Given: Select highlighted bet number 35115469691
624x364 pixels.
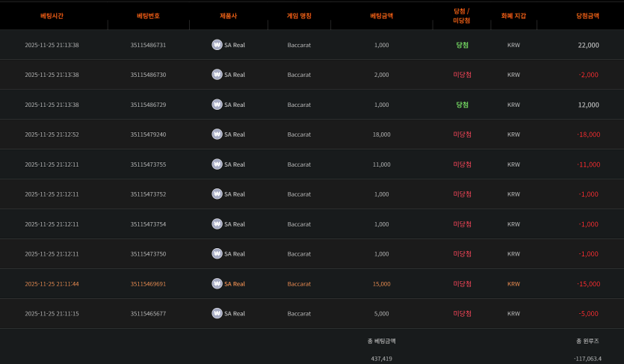Looking at the screenshot, I should coord(148,284).
